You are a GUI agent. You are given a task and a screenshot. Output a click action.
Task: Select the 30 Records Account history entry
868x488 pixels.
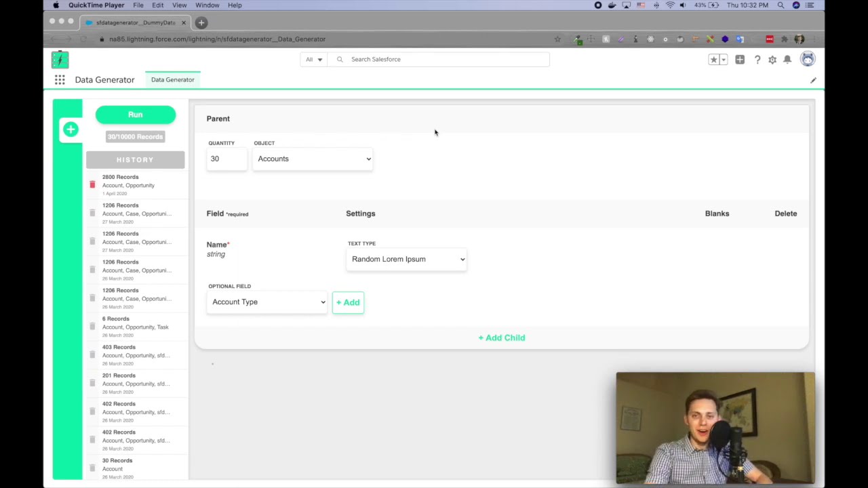coord(136,468)
